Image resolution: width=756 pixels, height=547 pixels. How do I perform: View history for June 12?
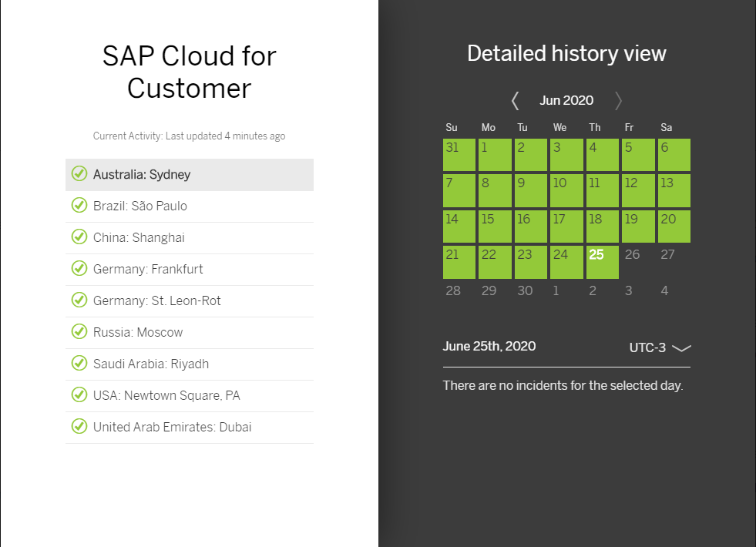(x=638, y=191)
